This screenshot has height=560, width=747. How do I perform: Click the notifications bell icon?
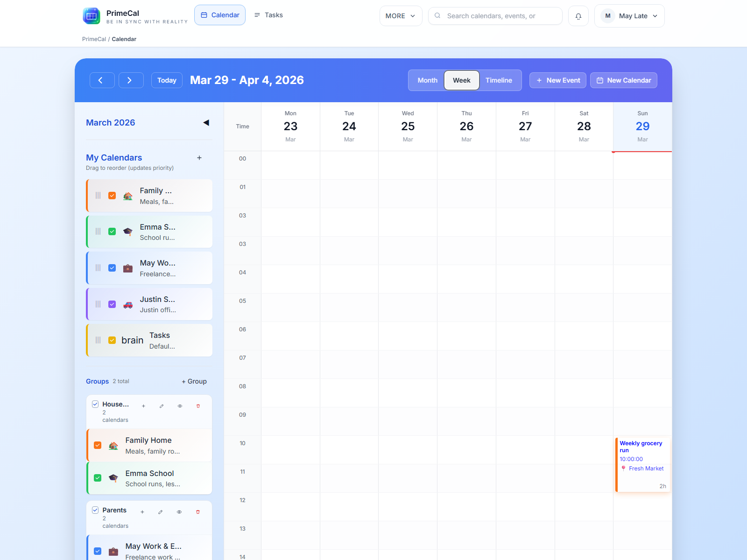pos(578,15)
